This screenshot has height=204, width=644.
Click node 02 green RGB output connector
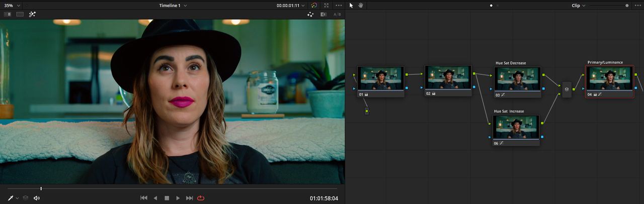[x=473, y=74]
